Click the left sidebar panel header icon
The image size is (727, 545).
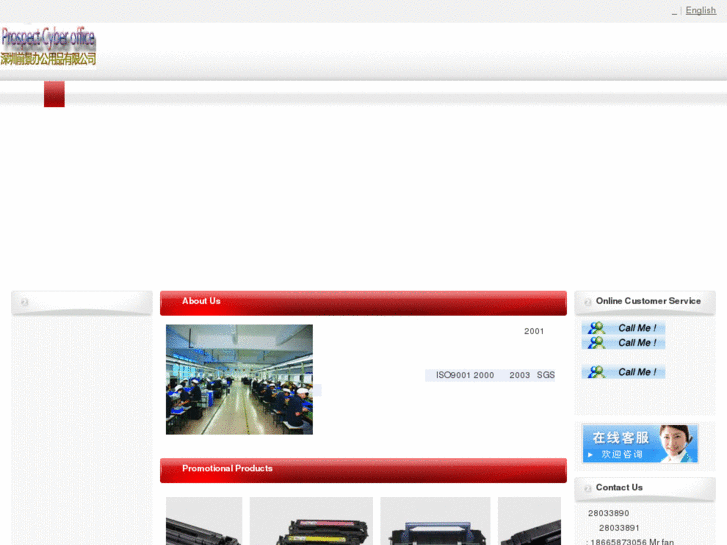(25, 302)
